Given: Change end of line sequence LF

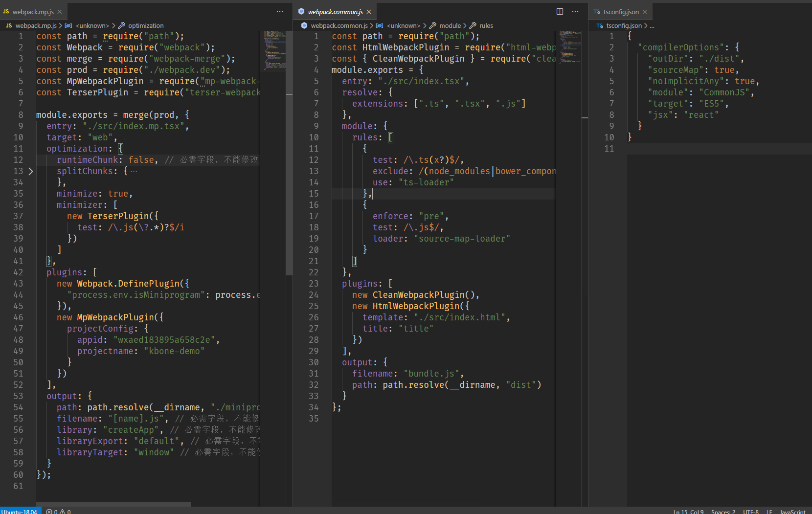Looking at the screenshot, I should click(769, 512).
